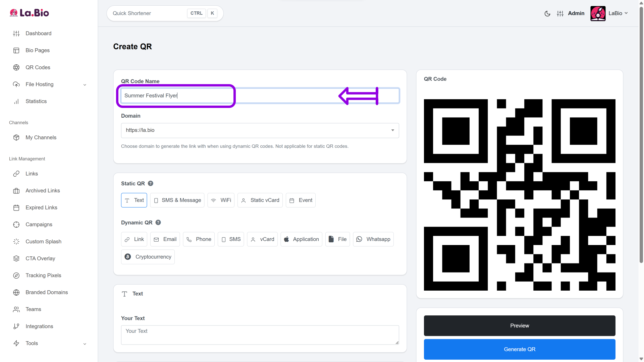This screenshot has height=362, width=644.
Task: Click the Static QR help question mark
Action: [151, 183]
